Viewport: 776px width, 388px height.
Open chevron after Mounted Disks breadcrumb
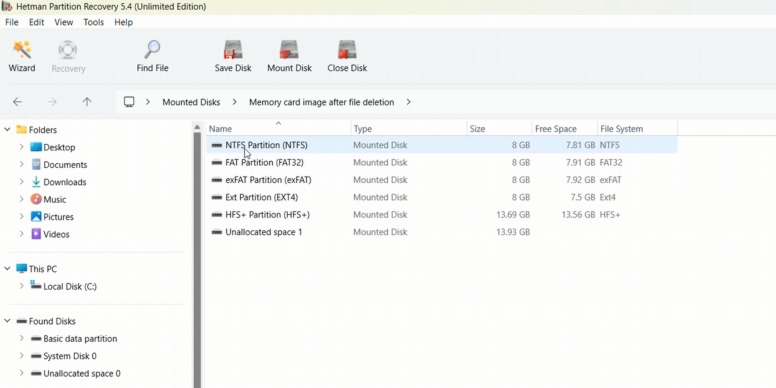tap(235, 102)
